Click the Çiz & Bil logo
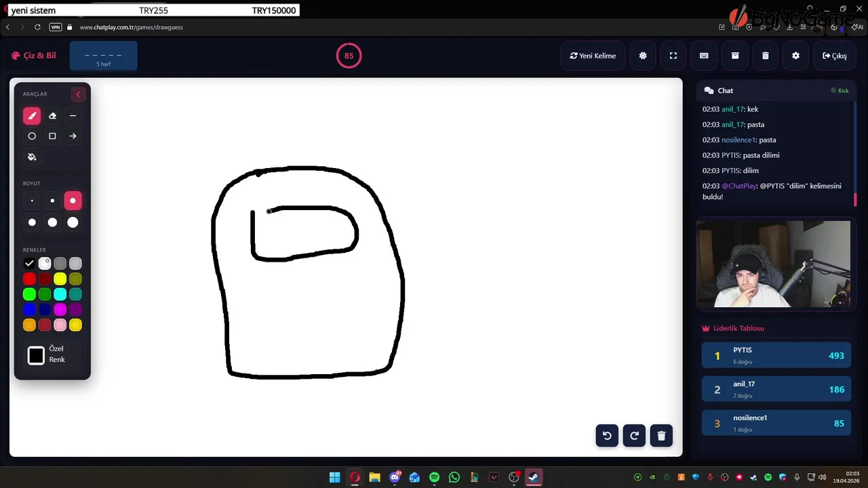 34,56
